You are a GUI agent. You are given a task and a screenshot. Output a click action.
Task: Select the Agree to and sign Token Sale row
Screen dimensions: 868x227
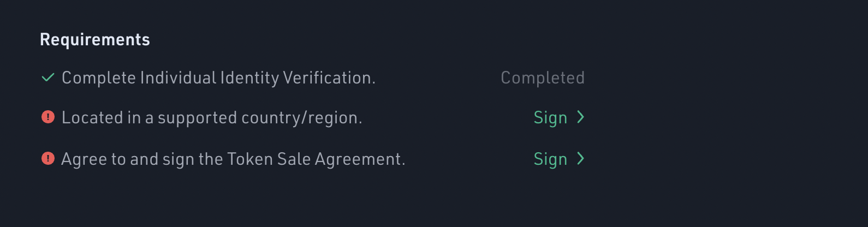click(313, 159)
